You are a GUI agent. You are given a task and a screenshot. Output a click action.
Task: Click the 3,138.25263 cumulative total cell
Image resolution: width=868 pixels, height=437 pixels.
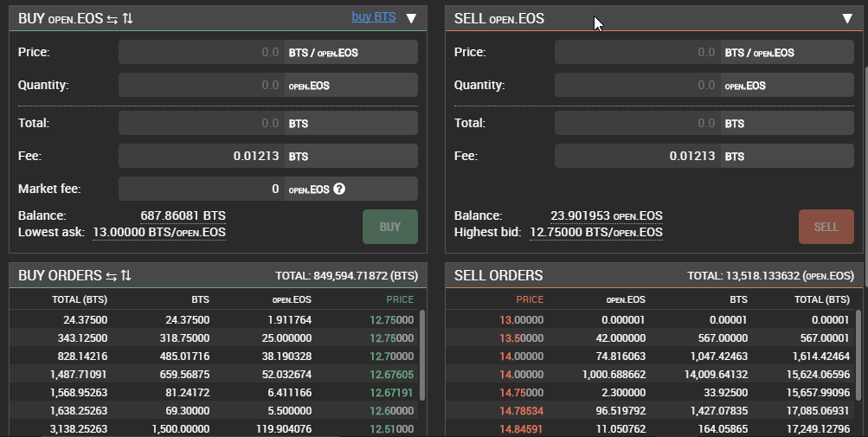[79, 429]
